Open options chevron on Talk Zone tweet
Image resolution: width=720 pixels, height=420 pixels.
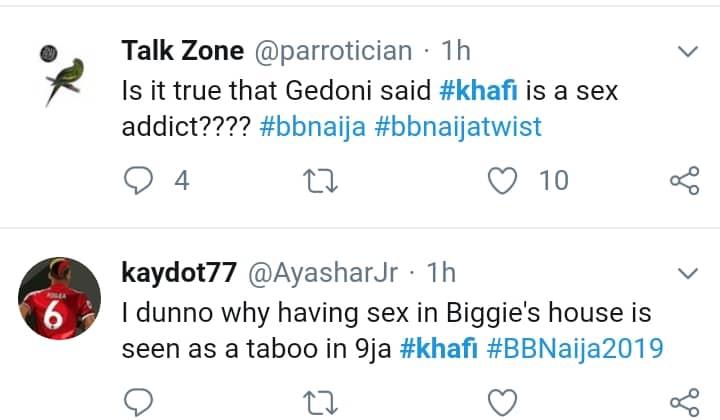[689, 51]
